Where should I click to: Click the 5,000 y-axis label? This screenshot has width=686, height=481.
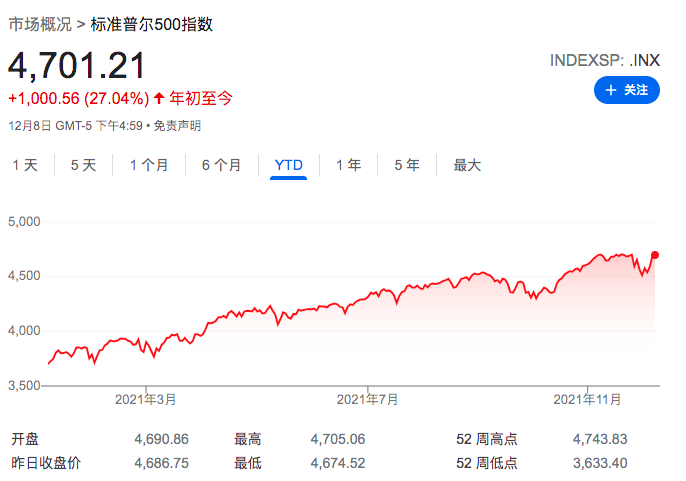tap(24, 221)
